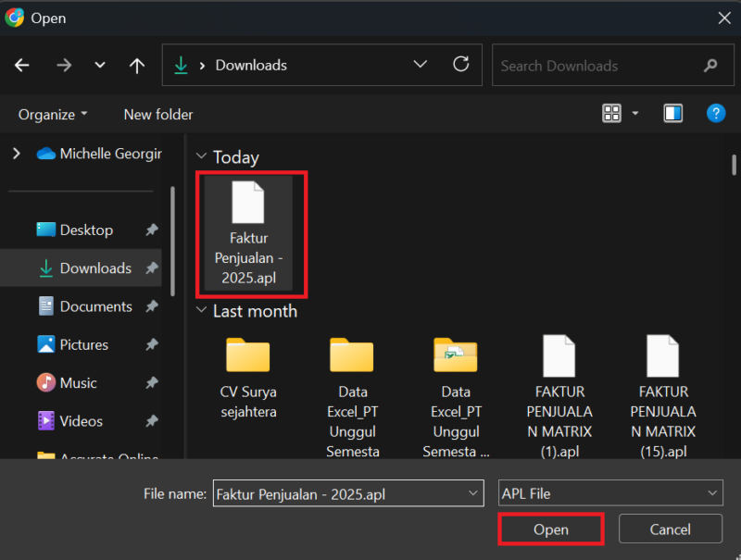Click the Up one level arrow

pos(137,66)
